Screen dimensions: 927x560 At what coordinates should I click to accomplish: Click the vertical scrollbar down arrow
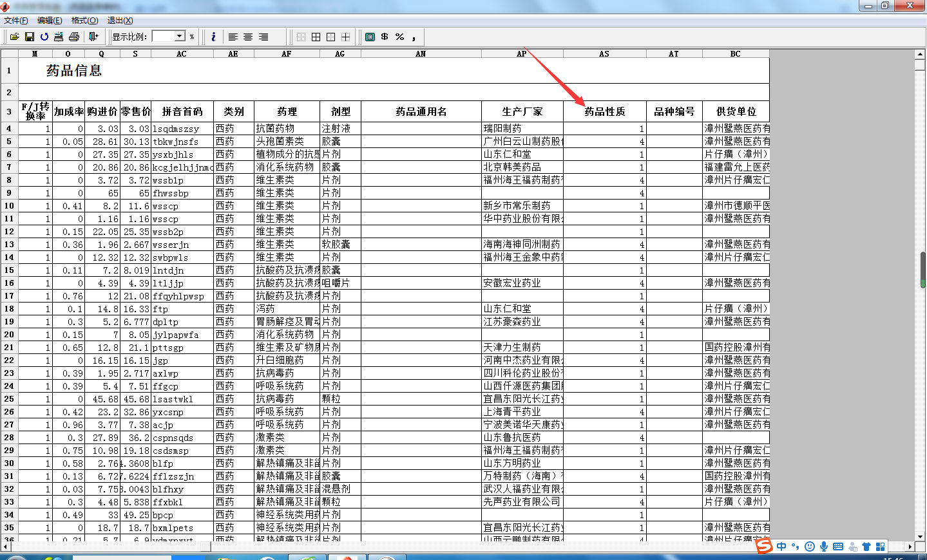click(x=920, y=536)
